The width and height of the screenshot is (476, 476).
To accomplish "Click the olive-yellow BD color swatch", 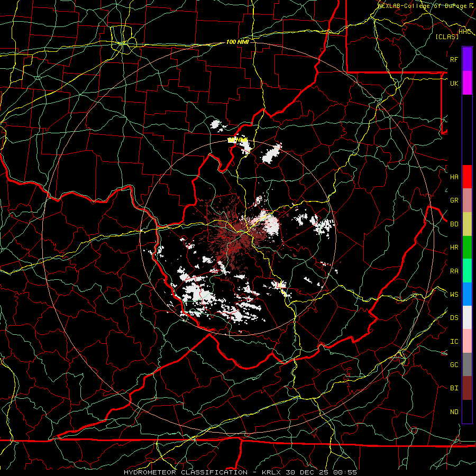I will (x=467, y=224).
